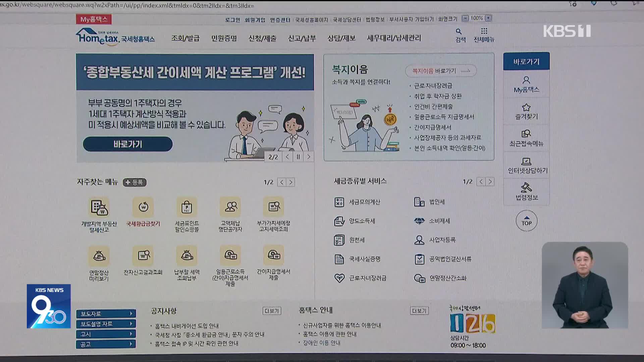Viewport: 644px width, 362px height.
Task: Open 국세환급금찾기 icon
Action: [x=143, y=207]
